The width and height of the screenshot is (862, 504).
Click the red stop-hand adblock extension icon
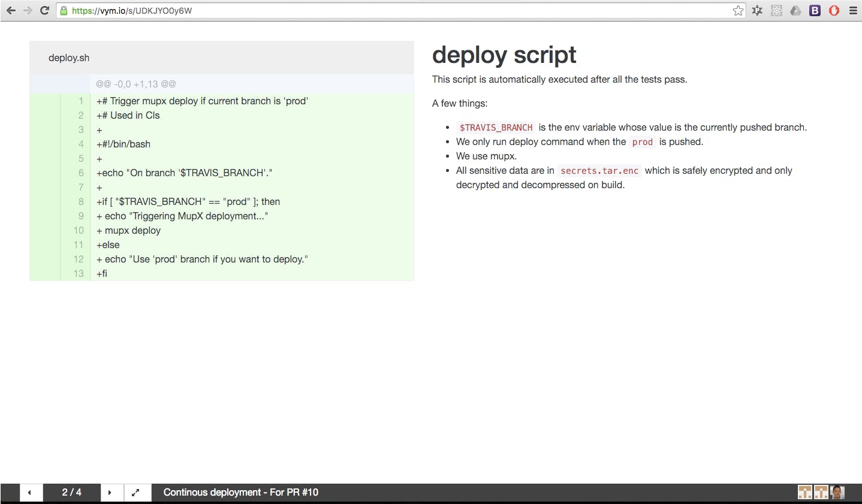pyautogui.click(x=834, y=10)
